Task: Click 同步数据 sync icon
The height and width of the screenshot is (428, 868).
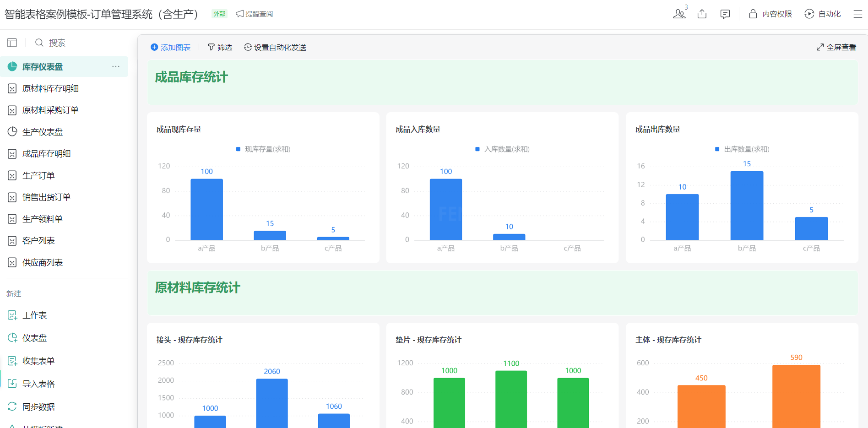Action: pos(12,406)
